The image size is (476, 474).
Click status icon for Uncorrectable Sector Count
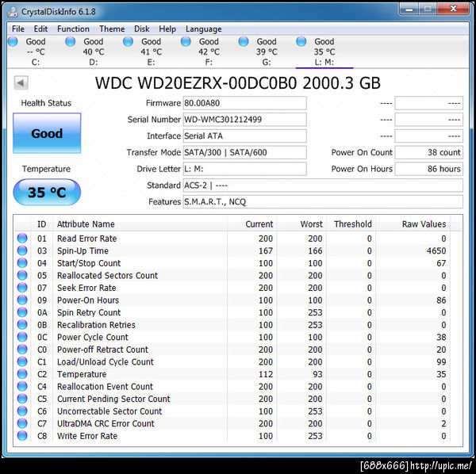(x=22, y=411)
